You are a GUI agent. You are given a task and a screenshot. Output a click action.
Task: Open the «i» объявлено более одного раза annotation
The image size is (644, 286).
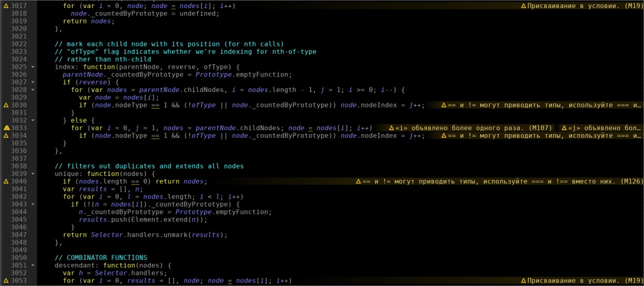(x=470, y=128)
